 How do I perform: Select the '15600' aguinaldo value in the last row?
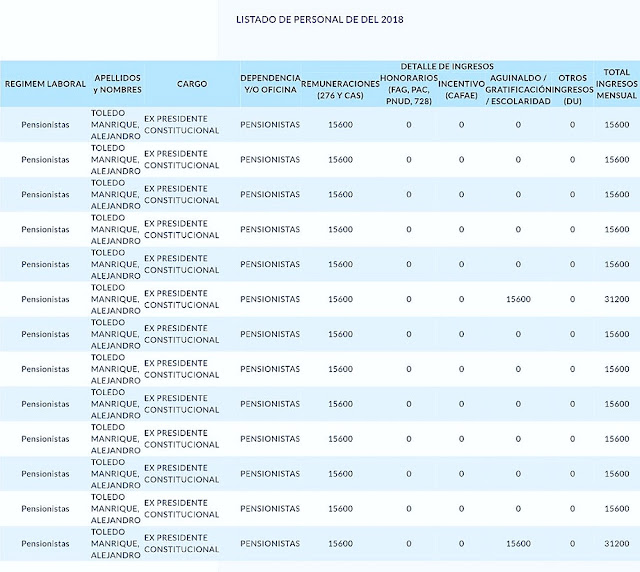click(x=518, y=544)
